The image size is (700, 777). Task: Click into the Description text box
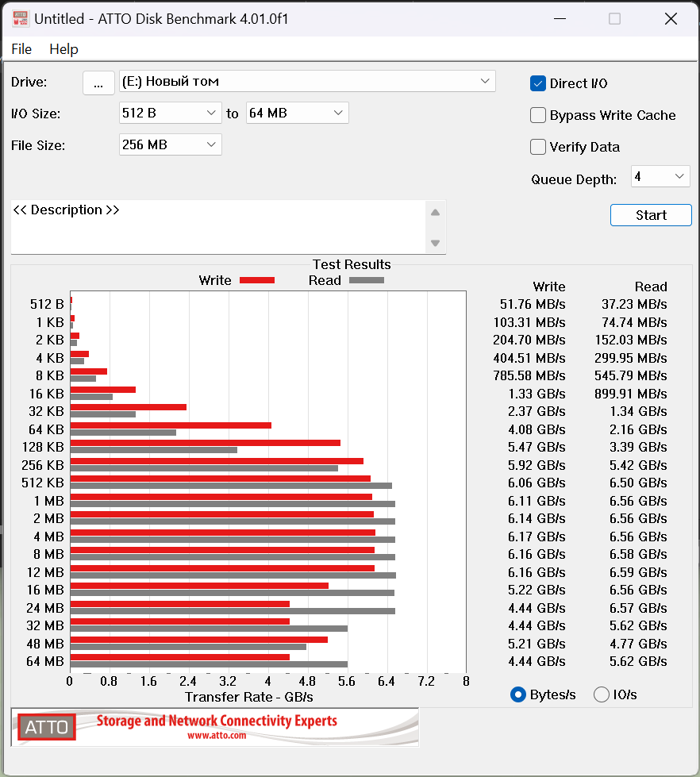[218, 227]
